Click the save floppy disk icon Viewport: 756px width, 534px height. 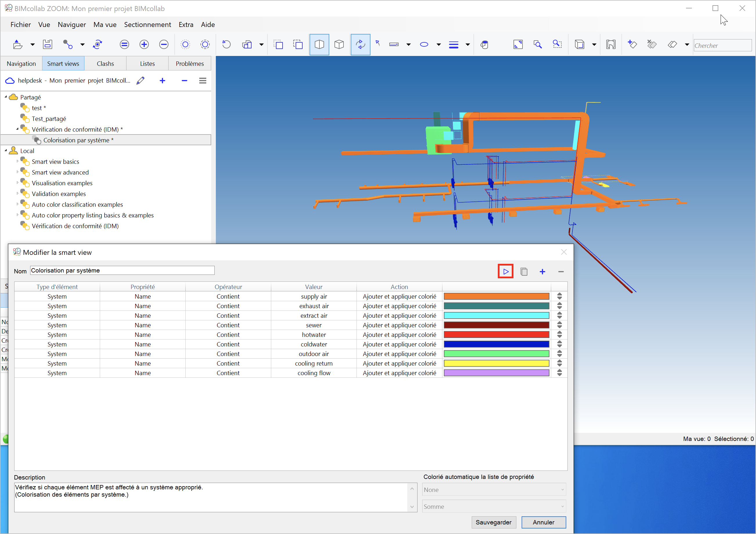48,44
